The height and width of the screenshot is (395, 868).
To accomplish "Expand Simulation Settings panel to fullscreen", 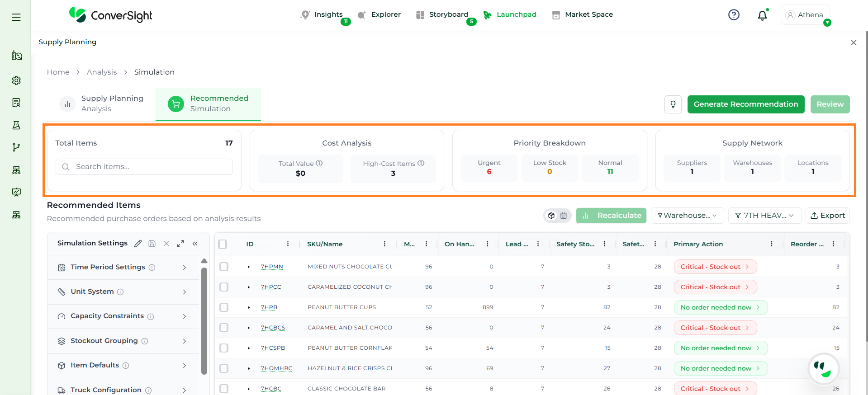I will coord(180,244).
